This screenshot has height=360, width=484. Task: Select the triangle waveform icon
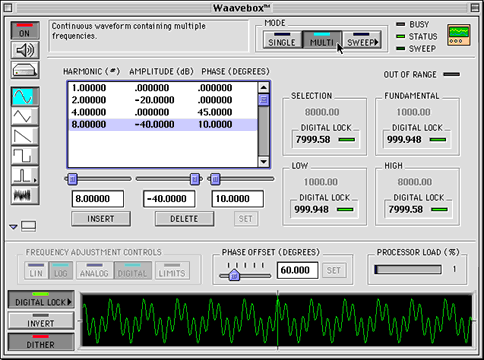pos(25,116)
